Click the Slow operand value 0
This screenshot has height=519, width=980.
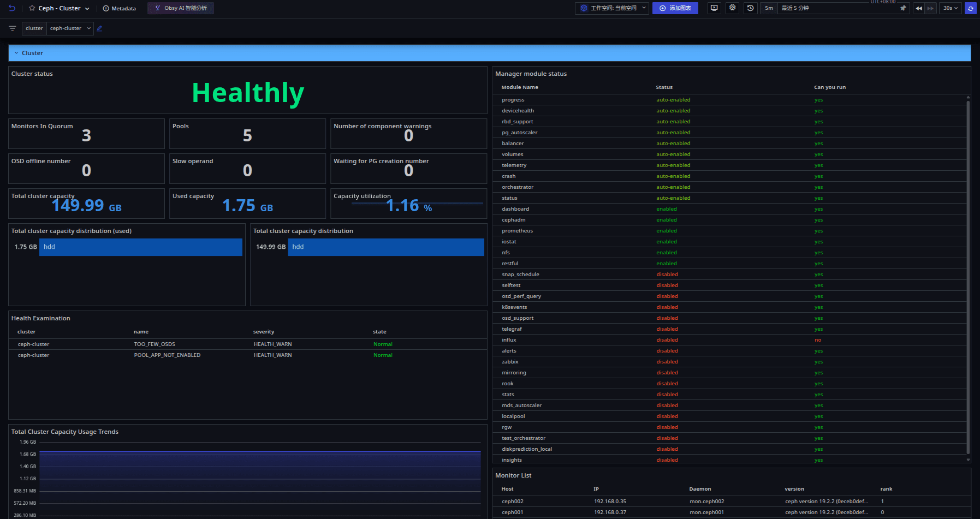[247, 170]
